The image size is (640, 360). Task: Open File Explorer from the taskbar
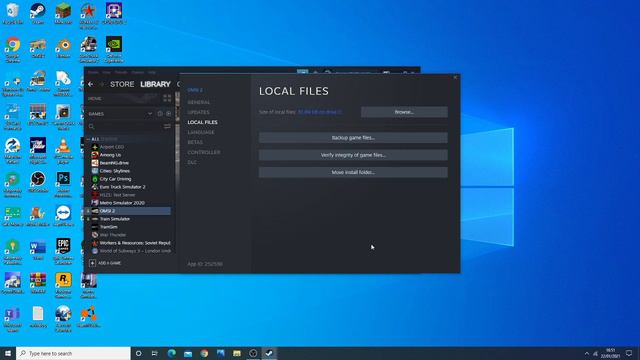click(237, 353)
